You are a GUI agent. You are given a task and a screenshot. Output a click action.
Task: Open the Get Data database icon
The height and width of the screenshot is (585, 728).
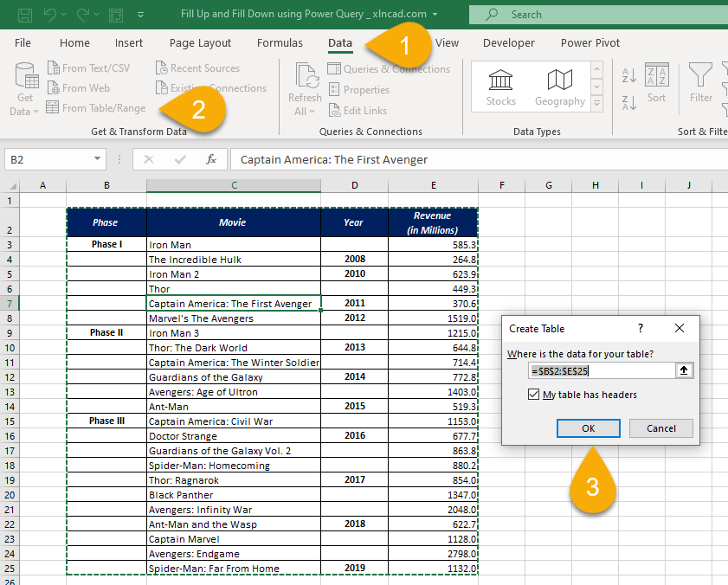click(26, 76)
